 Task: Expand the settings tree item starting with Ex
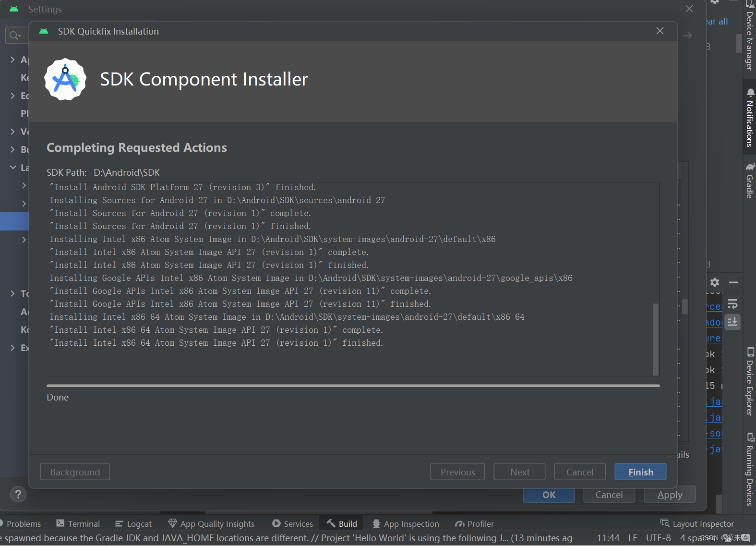click(12, 348)
